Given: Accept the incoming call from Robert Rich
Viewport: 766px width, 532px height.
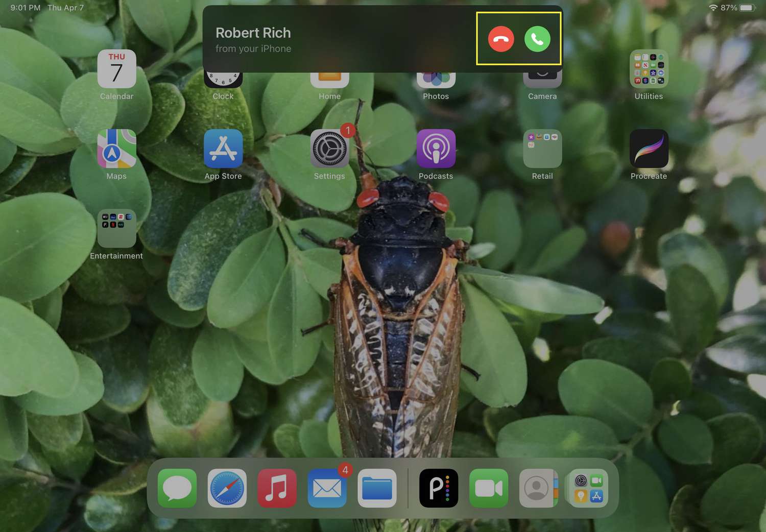Looking at the screenshot, I should click(x=537, y=39).
